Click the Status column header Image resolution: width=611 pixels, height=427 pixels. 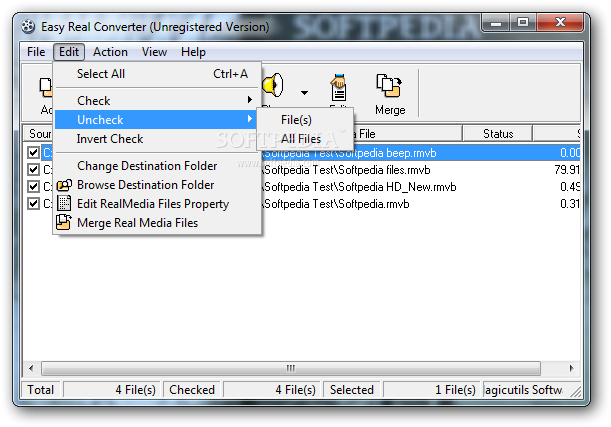[498, 134]
